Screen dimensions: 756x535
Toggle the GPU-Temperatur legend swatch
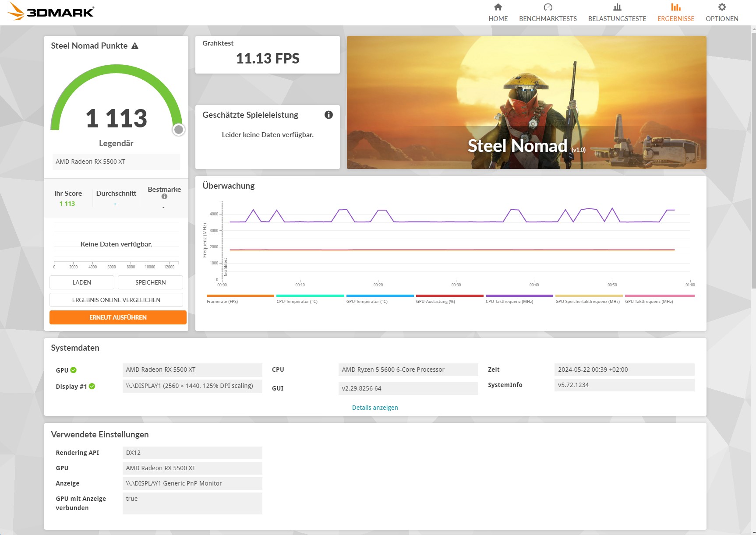[380, 296]
